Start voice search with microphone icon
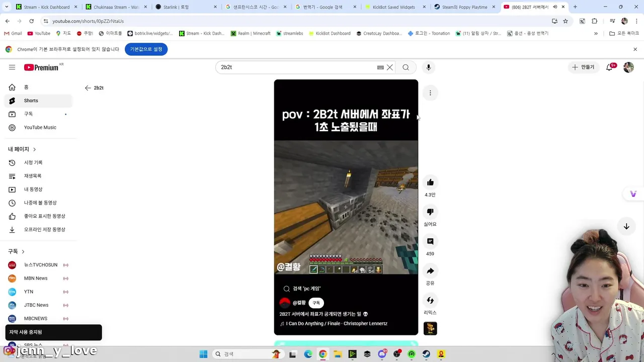The image size is (644, 362). 429,67
